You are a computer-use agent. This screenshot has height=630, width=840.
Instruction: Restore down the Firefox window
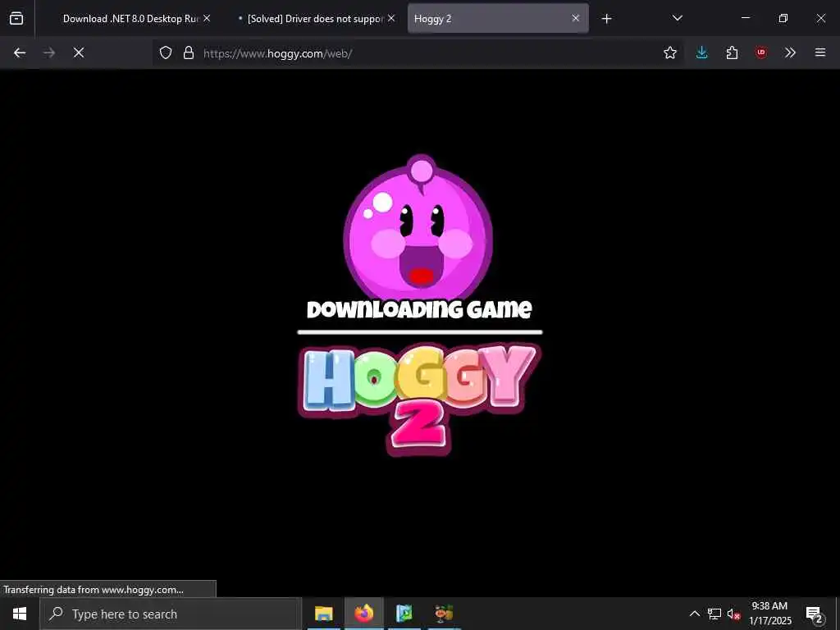pyautogui.click(x=783, y=18)
